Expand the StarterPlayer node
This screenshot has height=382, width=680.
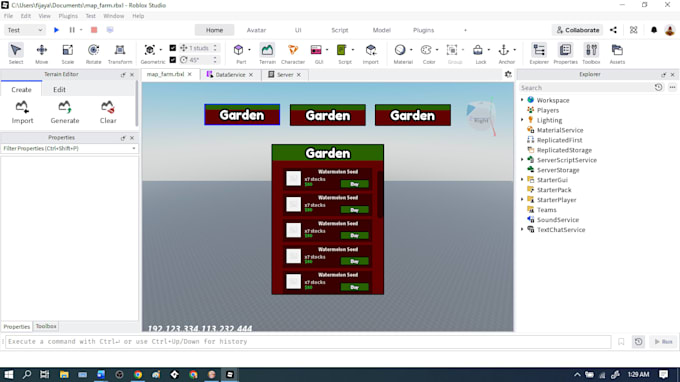(522, 199)
